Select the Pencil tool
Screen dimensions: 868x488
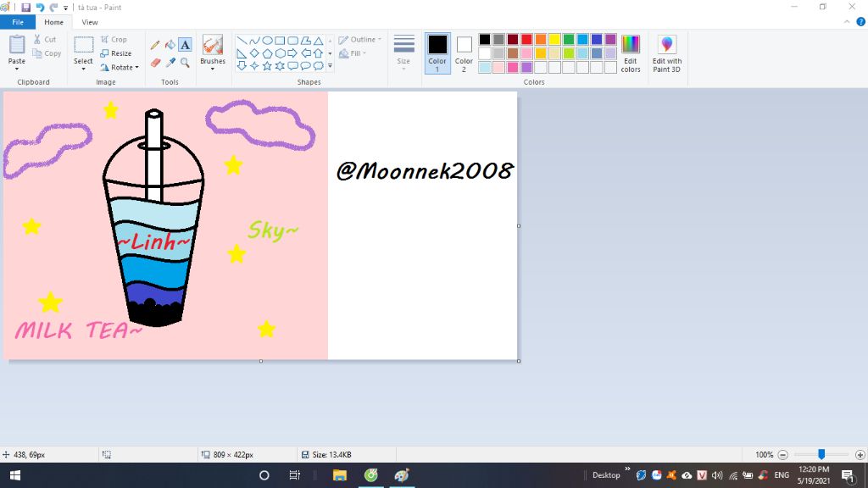pos(155,44)
